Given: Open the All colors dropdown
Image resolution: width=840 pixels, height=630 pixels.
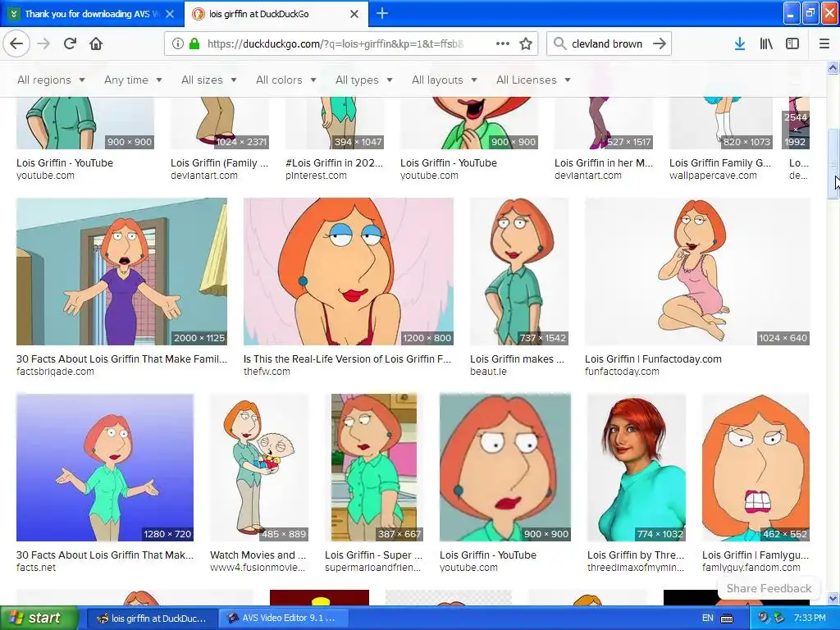Looking at the screenshot, I should coord(286,80).
